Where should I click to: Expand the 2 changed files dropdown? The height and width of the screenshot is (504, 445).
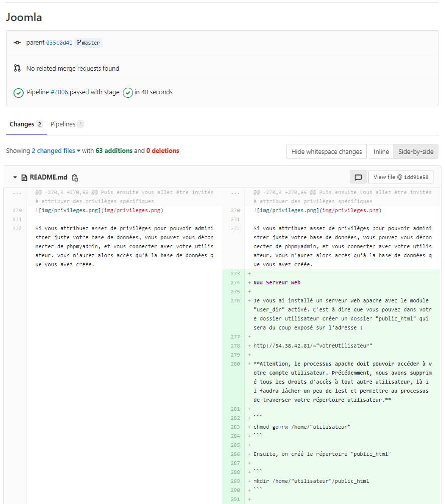point(56,151)
